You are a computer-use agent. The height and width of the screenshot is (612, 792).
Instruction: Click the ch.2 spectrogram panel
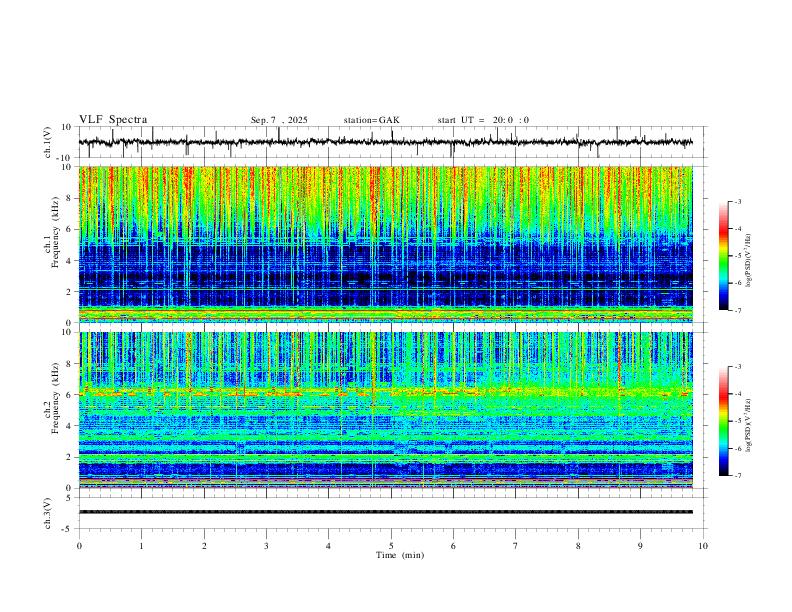click(385, 410)
